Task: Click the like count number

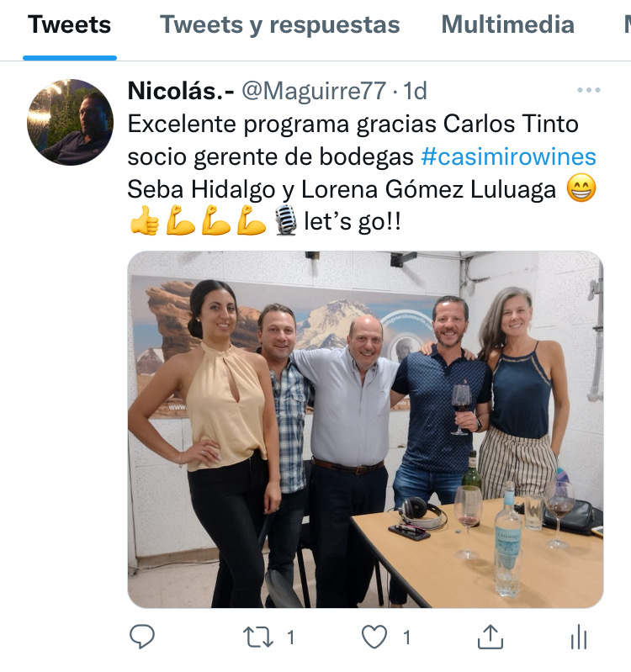Action: click(x=407, y=638)
